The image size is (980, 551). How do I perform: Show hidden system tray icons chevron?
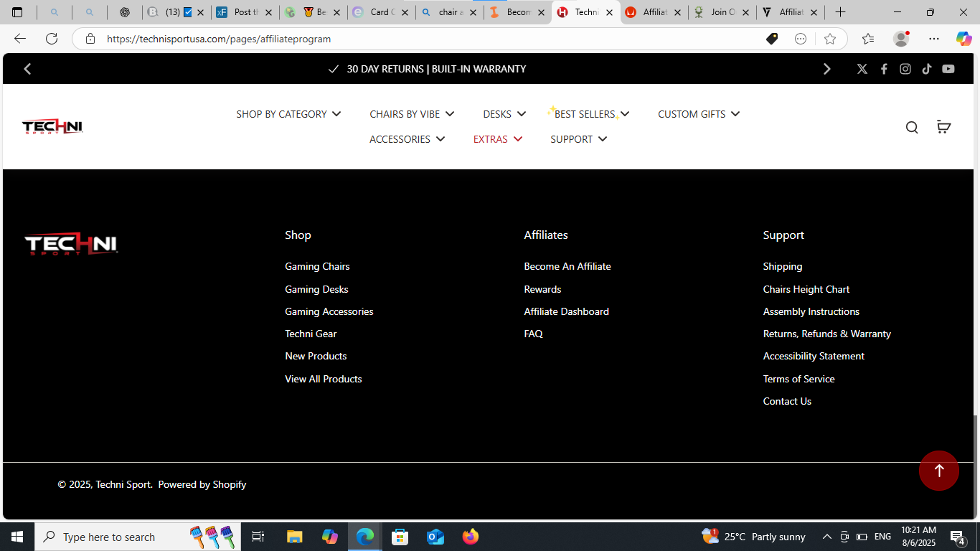coord(826,537)
